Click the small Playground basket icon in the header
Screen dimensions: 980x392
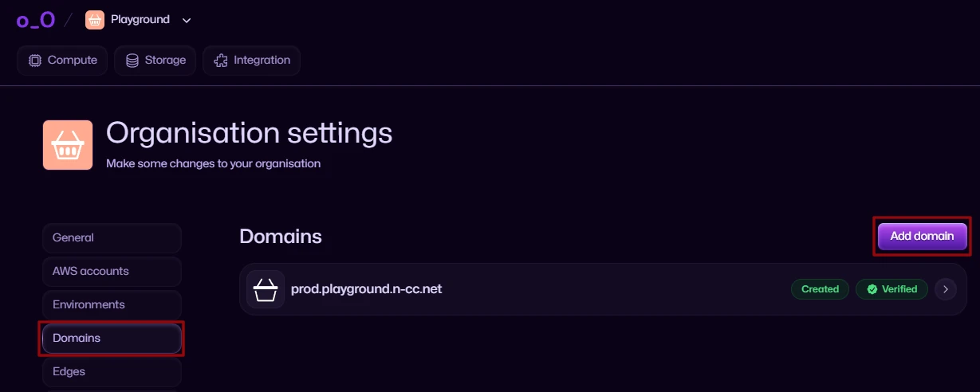95,20
